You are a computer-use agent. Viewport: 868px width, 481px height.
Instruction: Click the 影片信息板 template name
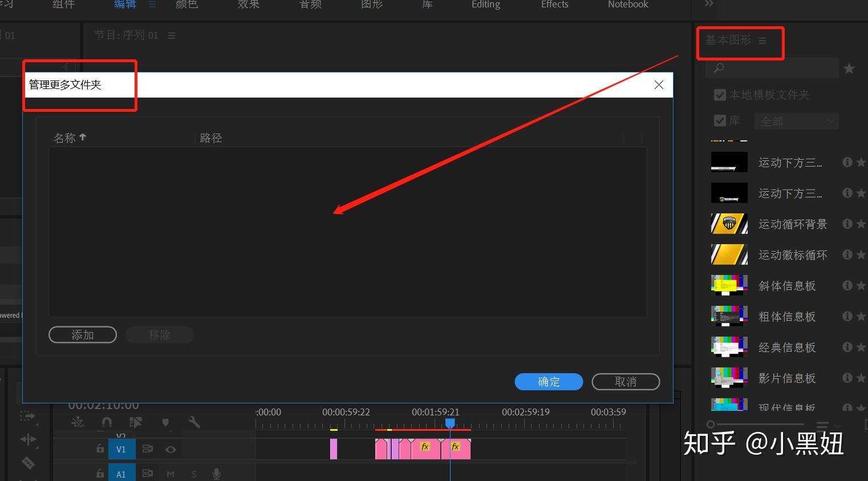click(x=787, y=378)
